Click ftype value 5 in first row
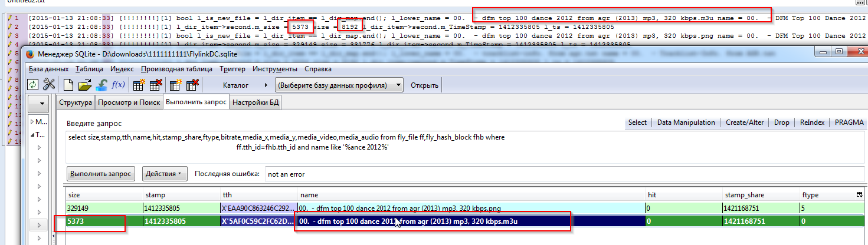This screenshot has height=245, width=868. (832, 208)
